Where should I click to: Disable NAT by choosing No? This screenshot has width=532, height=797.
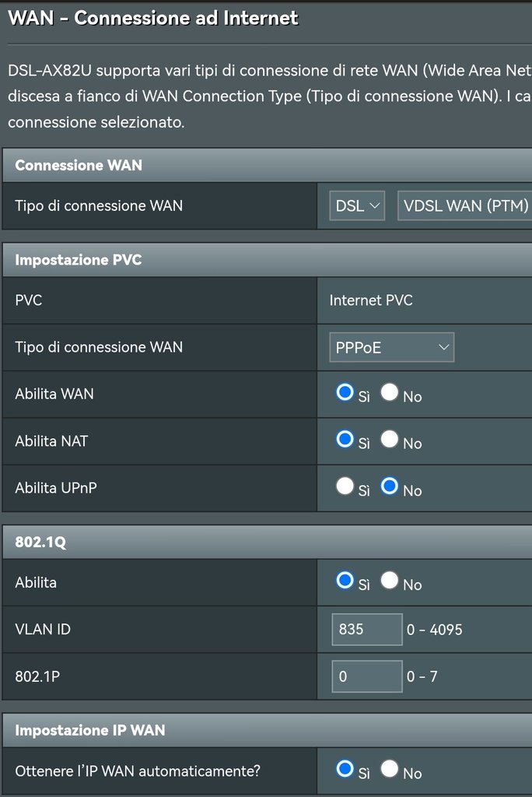390,439
